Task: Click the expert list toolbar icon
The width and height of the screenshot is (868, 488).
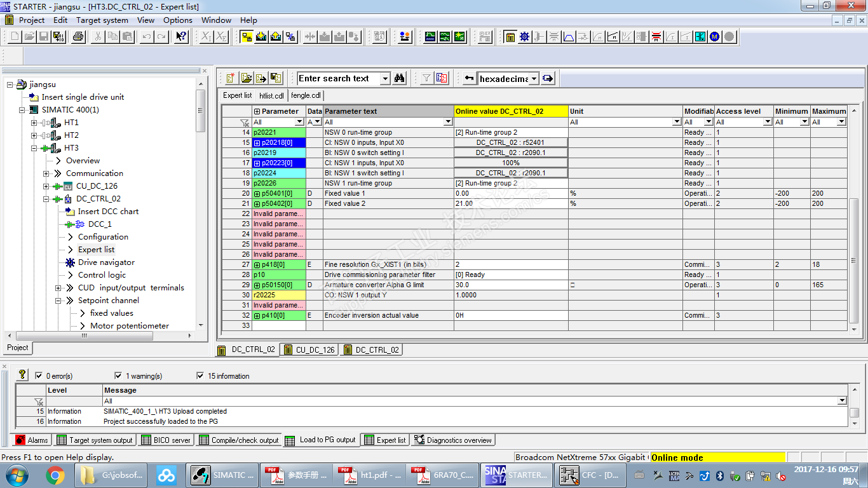Action: click(x=510, y=37)
